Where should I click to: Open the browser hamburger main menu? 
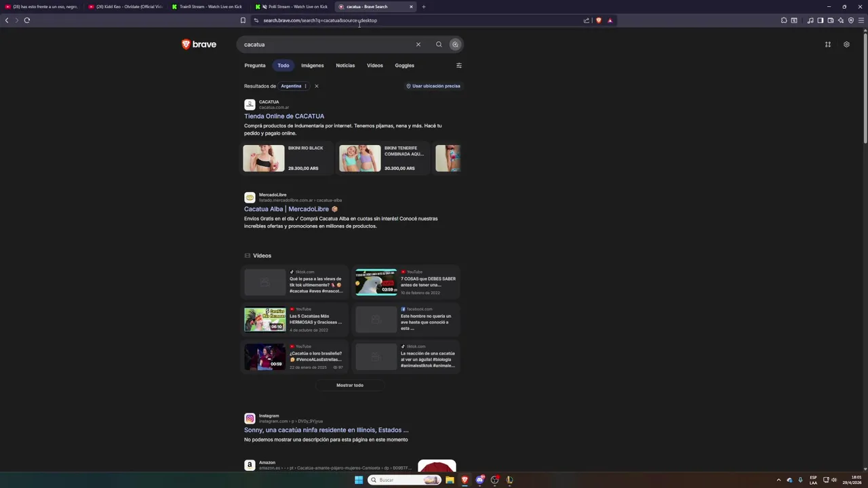point(861,20)
